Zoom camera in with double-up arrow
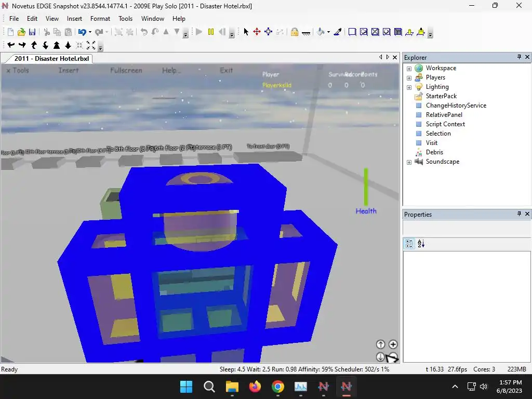This screenshot has height=399, width=532. [x=57, y=45]
